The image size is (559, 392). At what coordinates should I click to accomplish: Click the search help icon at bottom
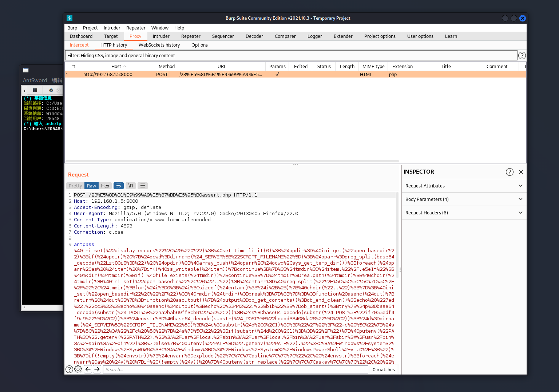click(x=69, y=369)
